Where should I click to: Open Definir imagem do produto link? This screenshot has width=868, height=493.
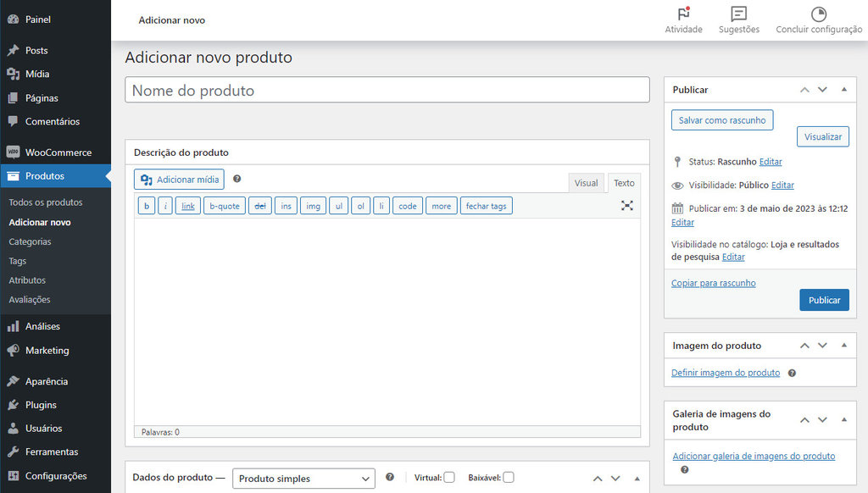(725, 373)
